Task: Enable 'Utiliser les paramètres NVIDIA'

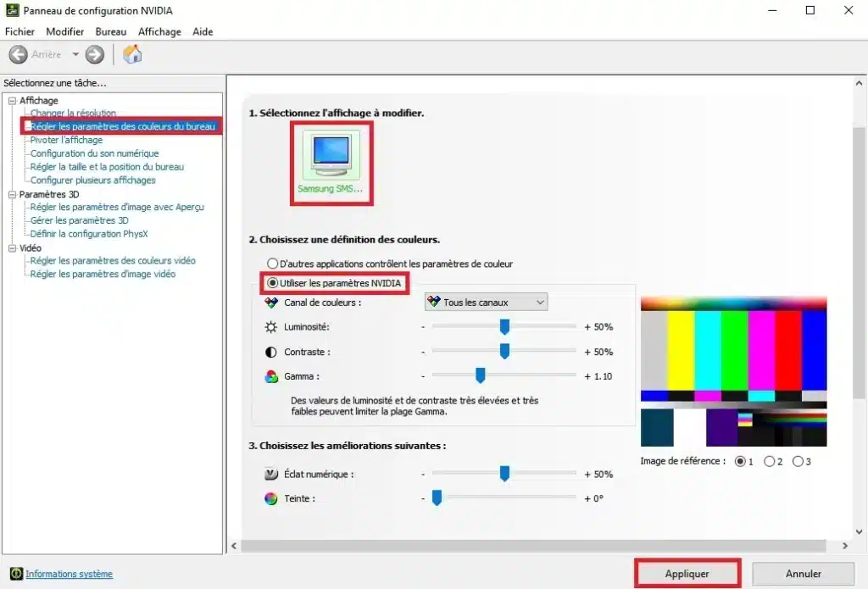Action: (x=274, y=283)
